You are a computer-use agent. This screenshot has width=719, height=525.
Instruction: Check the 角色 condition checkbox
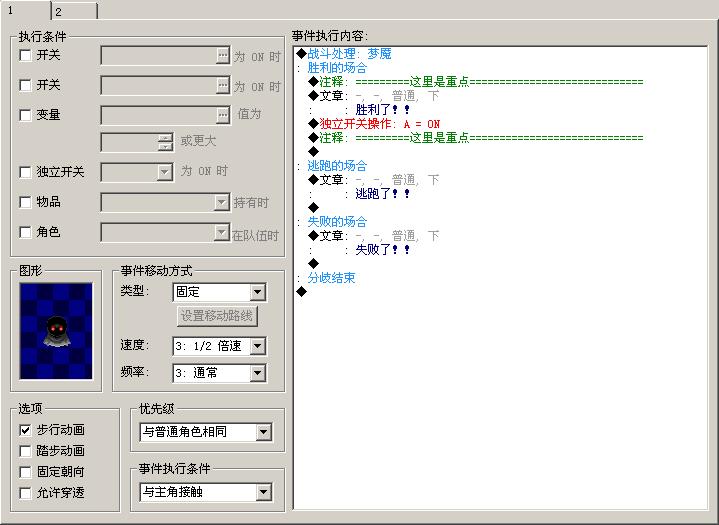point(25,232)
